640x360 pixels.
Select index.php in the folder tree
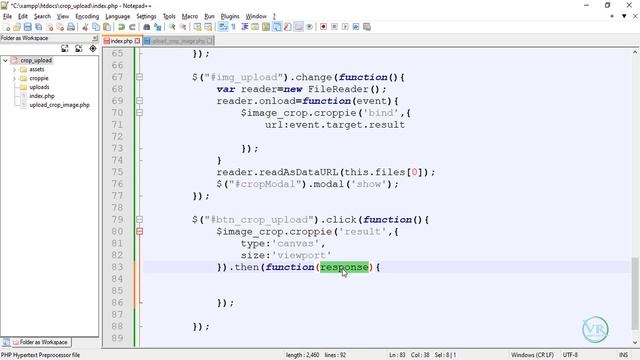coord(42,96)
